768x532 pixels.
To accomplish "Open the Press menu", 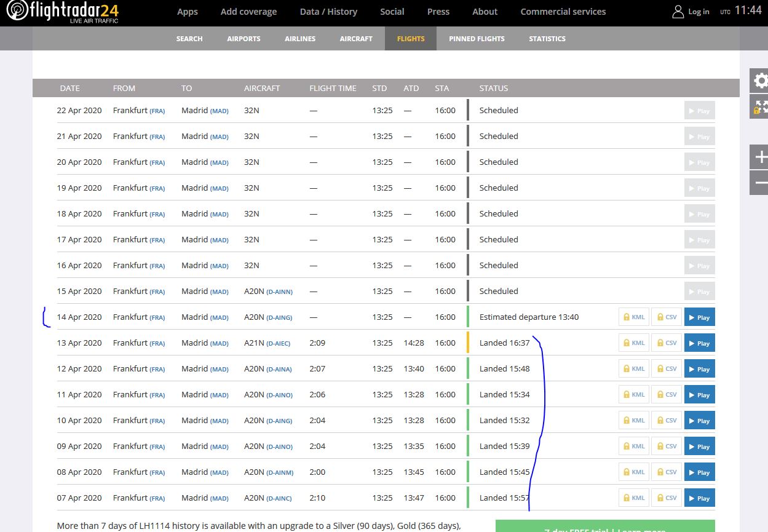I will click(438, 12).
